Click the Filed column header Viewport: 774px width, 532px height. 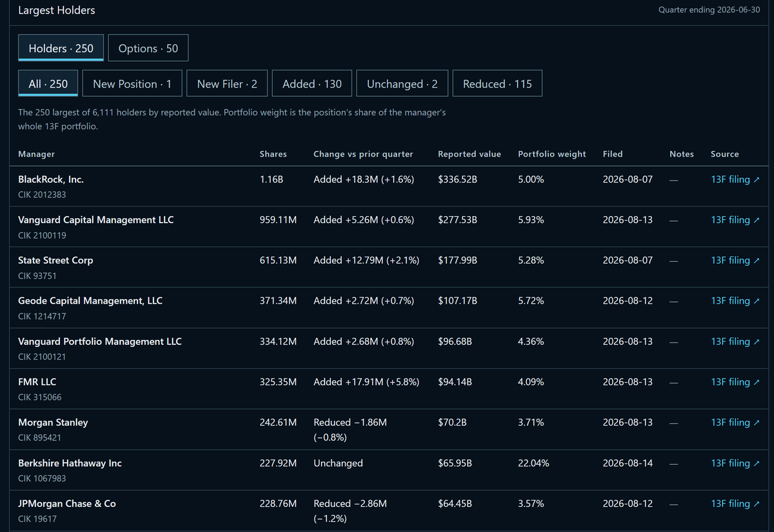pos(613,154)
